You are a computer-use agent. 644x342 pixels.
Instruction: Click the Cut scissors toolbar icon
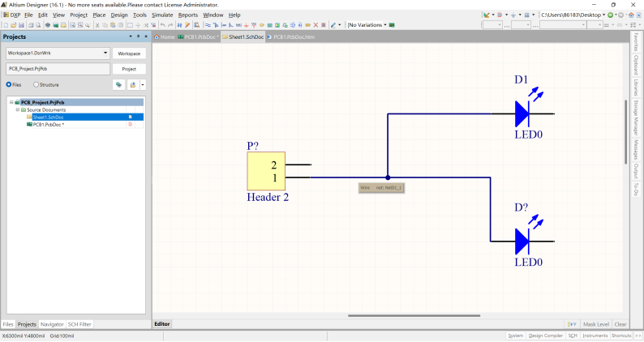[x=97, y=25]
